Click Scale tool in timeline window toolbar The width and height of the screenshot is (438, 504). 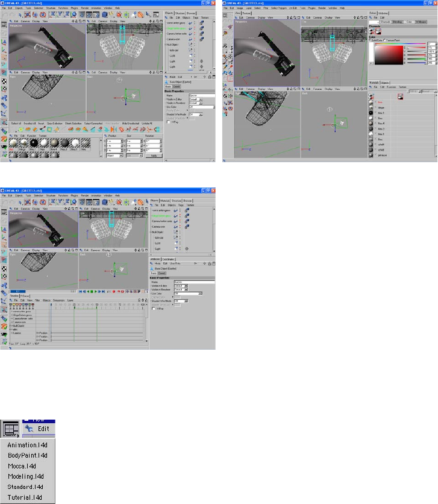(x=35, y=202)
